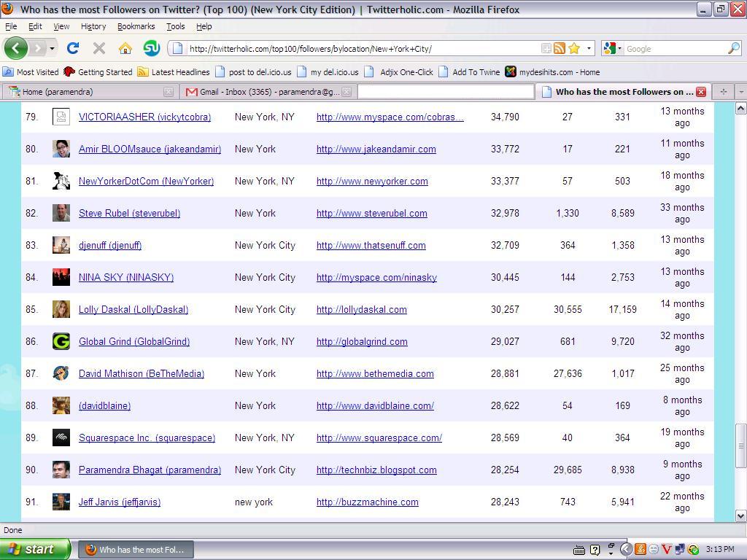Open the mydesihits.com bookmark icon
The height and width of the screenshot is (560, 747).
[511, 72]
